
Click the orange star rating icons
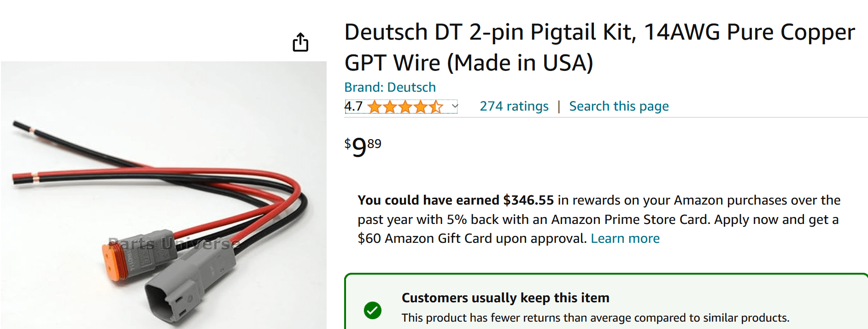point(405,107)
